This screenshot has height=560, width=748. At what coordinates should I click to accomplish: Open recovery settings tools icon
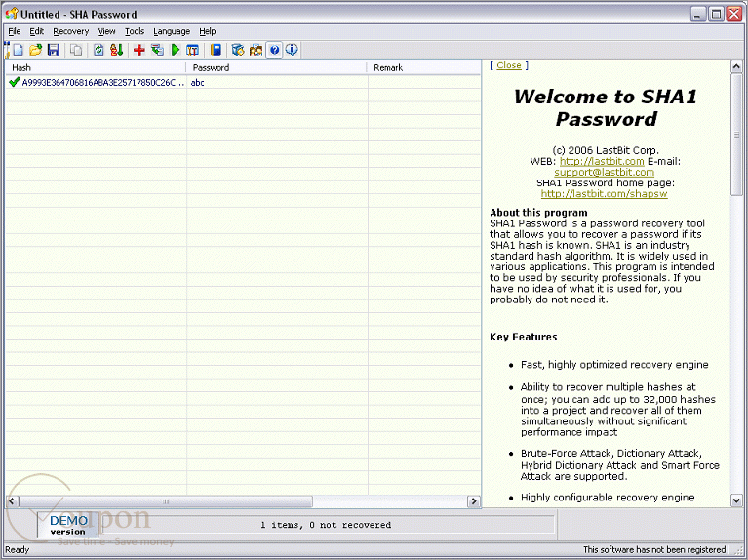[193, 50]
